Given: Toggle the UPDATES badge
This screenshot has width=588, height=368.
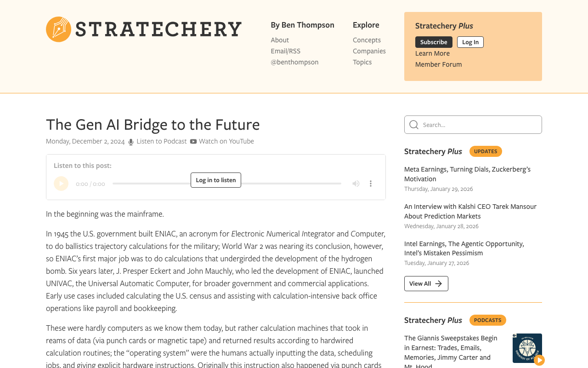Looking at the screenshot, I should (x=486, y=151).
